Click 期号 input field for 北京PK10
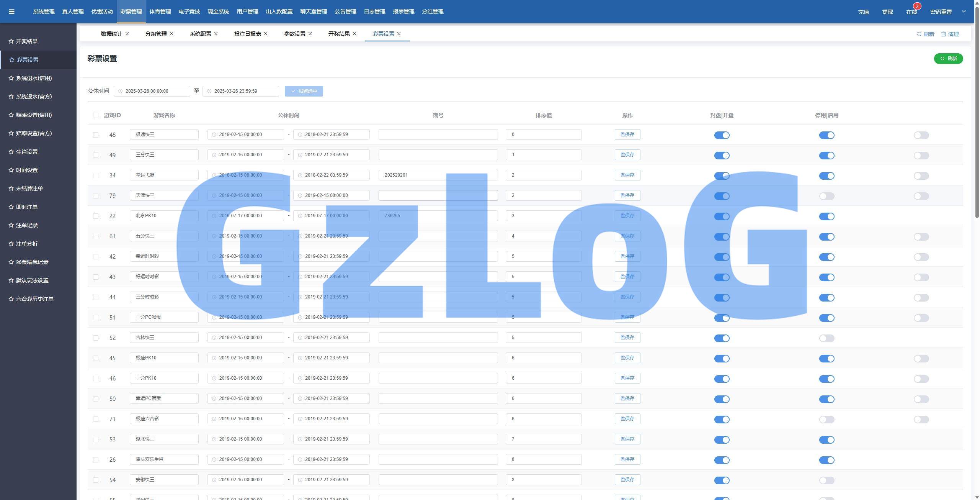Screen dimensions: 980x500 (x=438, y=216)
